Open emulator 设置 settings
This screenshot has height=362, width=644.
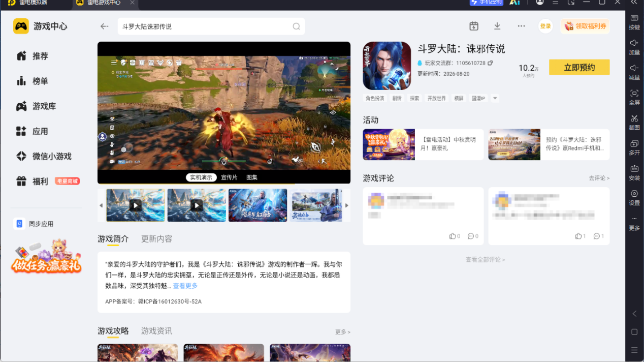point(634,197)
